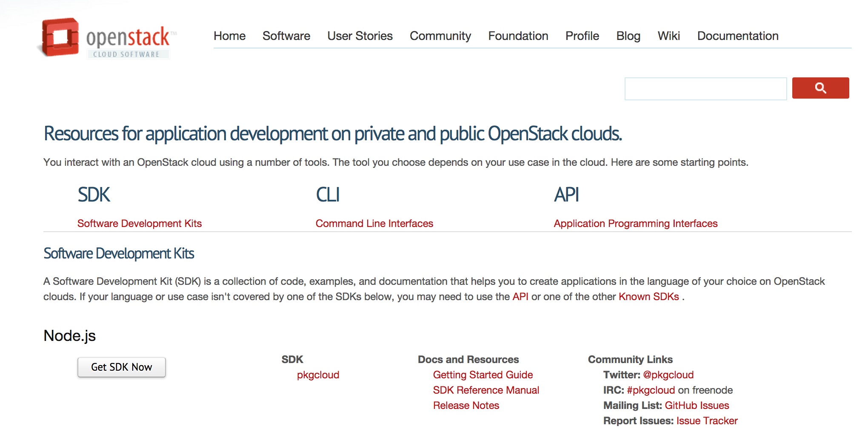
Task: Go to User Stories page
Action: [x=360, y=36]
